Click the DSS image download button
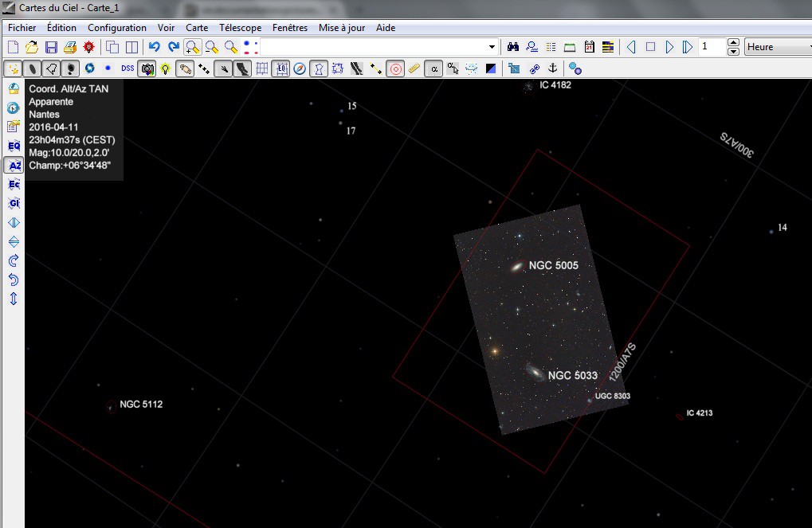Viewport: 812px width, 528px height. pyautogui.click(x=127, y=68)
